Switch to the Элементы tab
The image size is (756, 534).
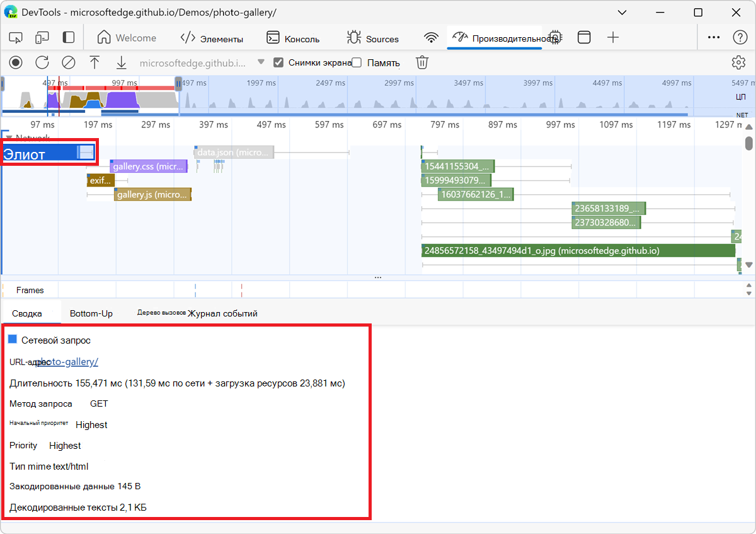[x=212, y=38]
